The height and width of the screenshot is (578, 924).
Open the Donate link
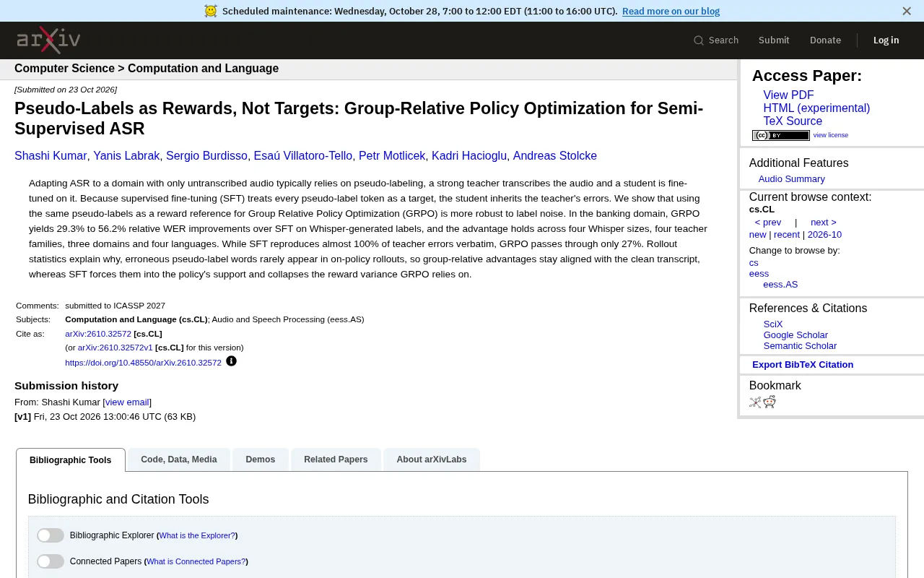tap(825, 40)
